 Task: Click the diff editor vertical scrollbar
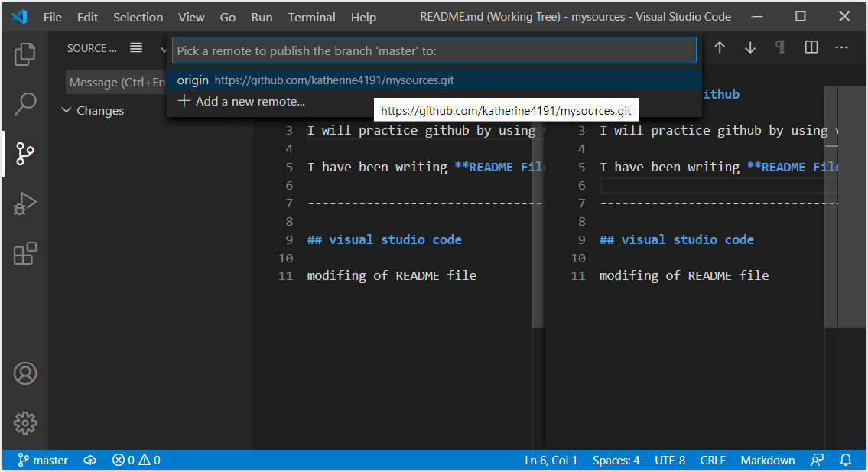click(x=831, y=207)
